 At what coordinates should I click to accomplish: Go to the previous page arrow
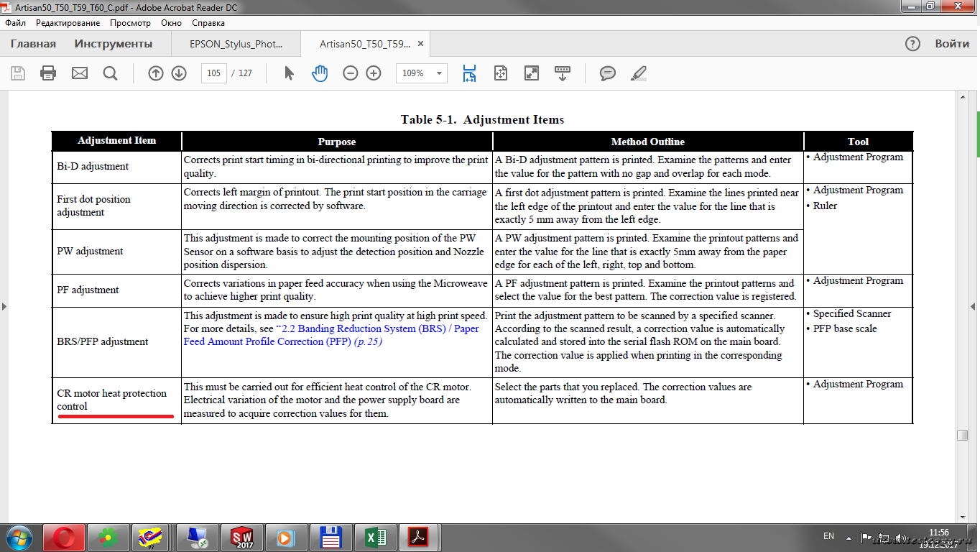156,73
